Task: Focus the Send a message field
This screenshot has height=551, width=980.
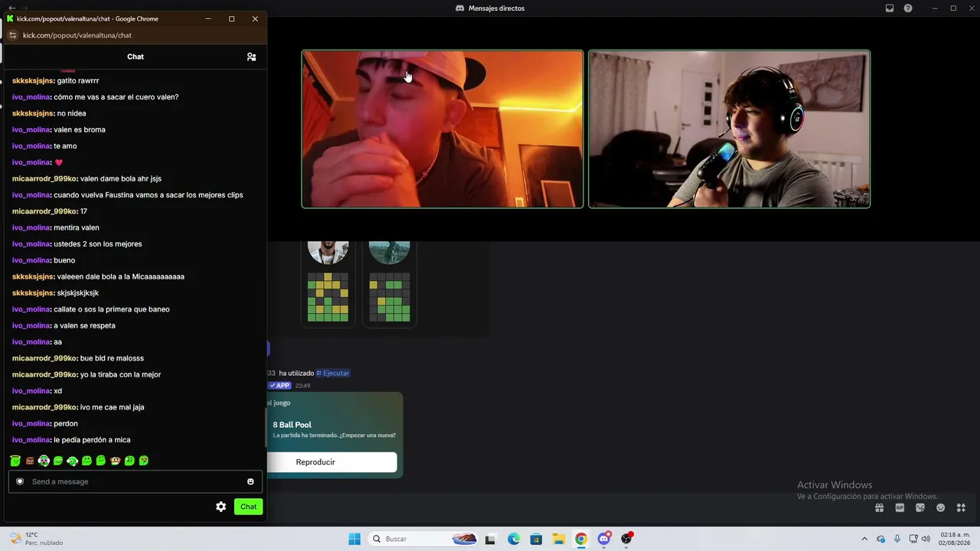Action: click(136, 481)
